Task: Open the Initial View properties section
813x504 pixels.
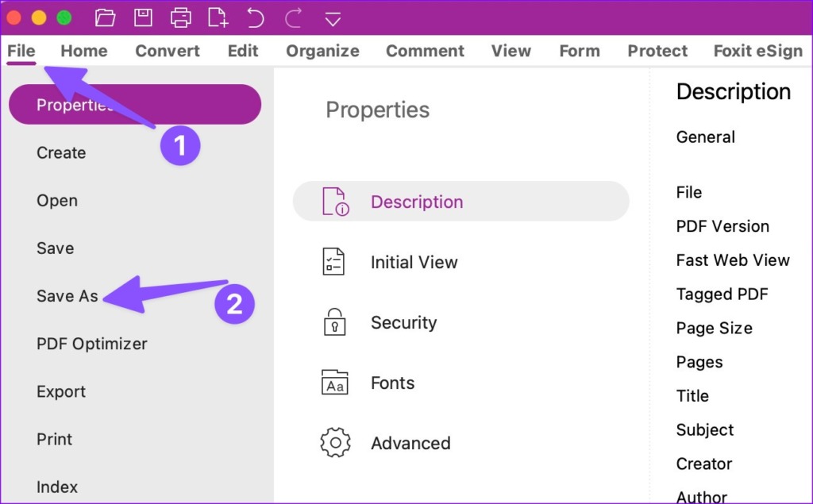Action: pyautogui.click(x=414, y=262)
